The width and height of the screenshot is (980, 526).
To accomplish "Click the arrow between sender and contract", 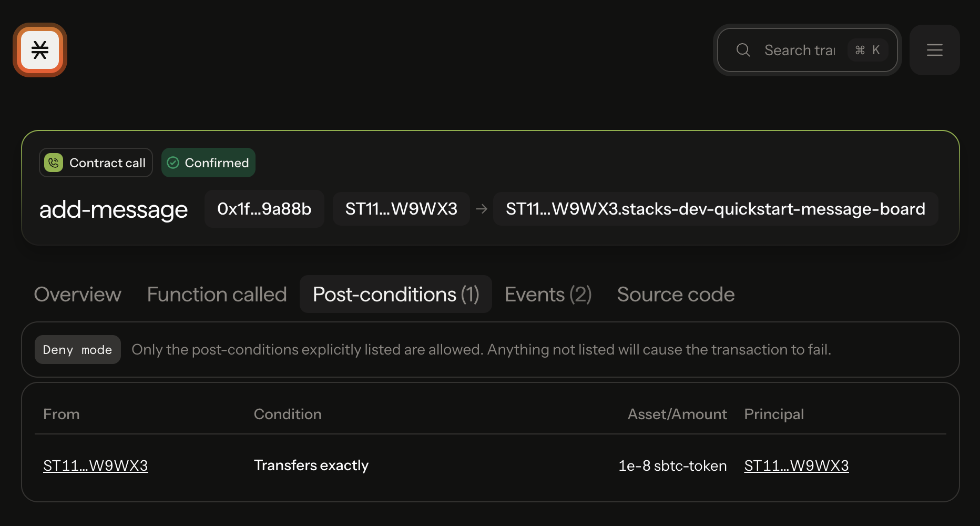I will click(481, 209).
